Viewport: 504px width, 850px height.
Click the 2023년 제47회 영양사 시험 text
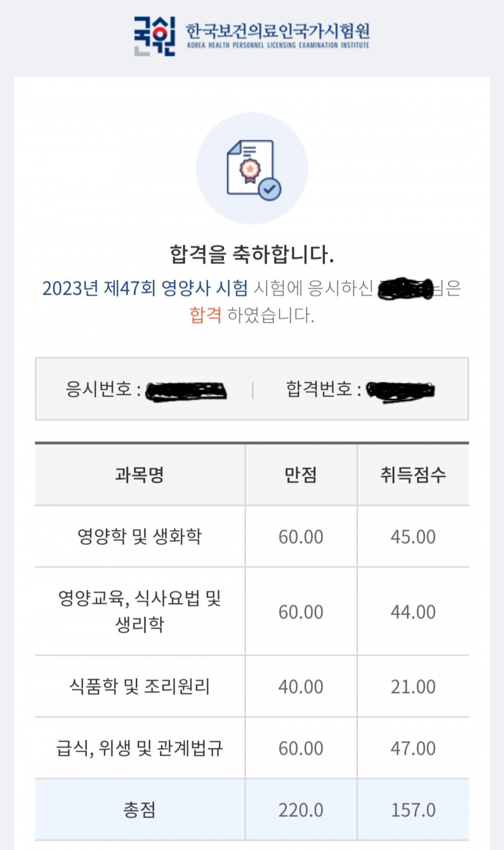[x=145, y=288]
